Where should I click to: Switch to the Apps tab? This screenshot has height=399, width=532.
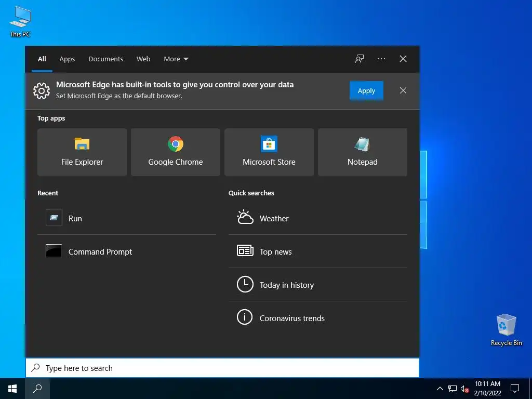tap(67, 59)
